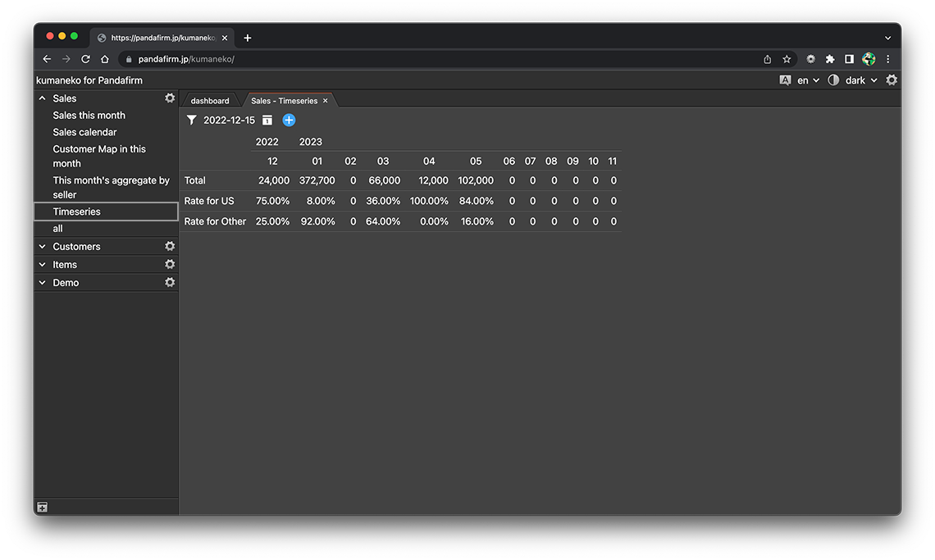Screen dimensions: 935x560
Task: Open settings gear for Customers section
Action: click(x=170, y=247)
